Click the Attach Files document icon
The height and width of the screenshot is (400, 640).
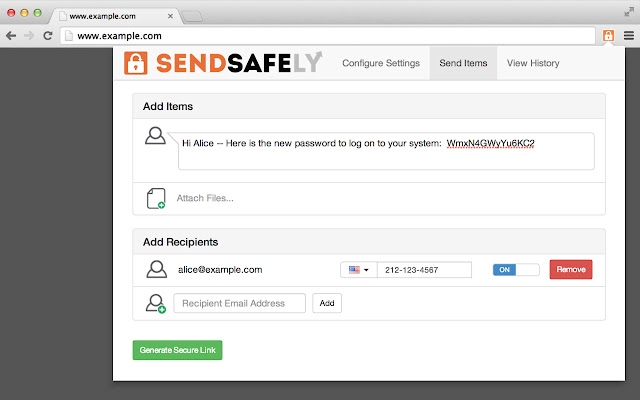(156, 198)
